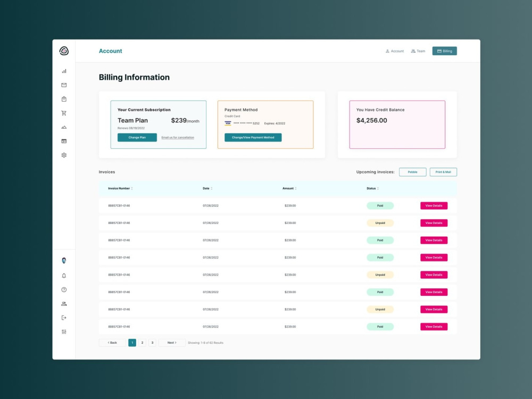Jump to page 2 of invoices
The height and width of the screenshot is (399, 532).
click(x=142, y=343)
